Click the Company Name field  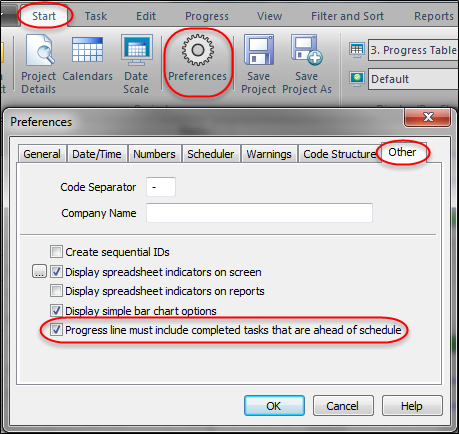click(x=259, y=213)
